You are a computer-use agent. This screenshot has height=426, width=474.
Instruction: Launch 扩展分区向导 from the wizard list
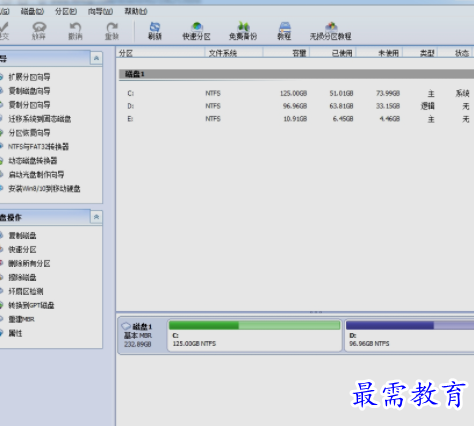coord(29,77)
